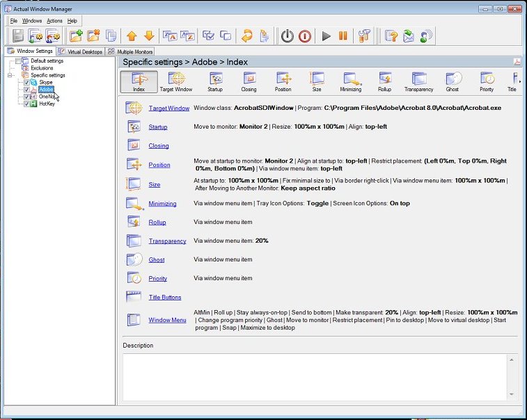Viewport: 527px width, 420px height.
Task: Click the Save floppy disk toolbar icon
Action: [18, 35]
